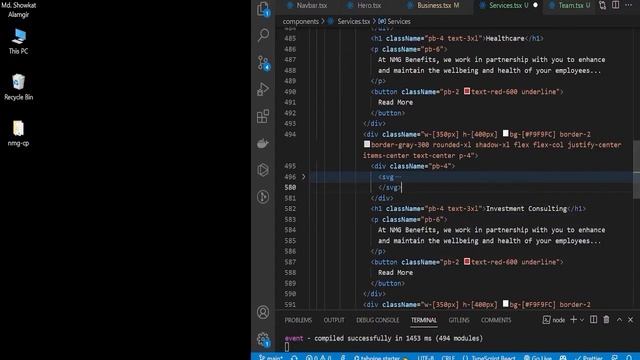Viewport: 640px width, 360px height.
Task: Open COMMENTS panel tab
Action: 496,320
